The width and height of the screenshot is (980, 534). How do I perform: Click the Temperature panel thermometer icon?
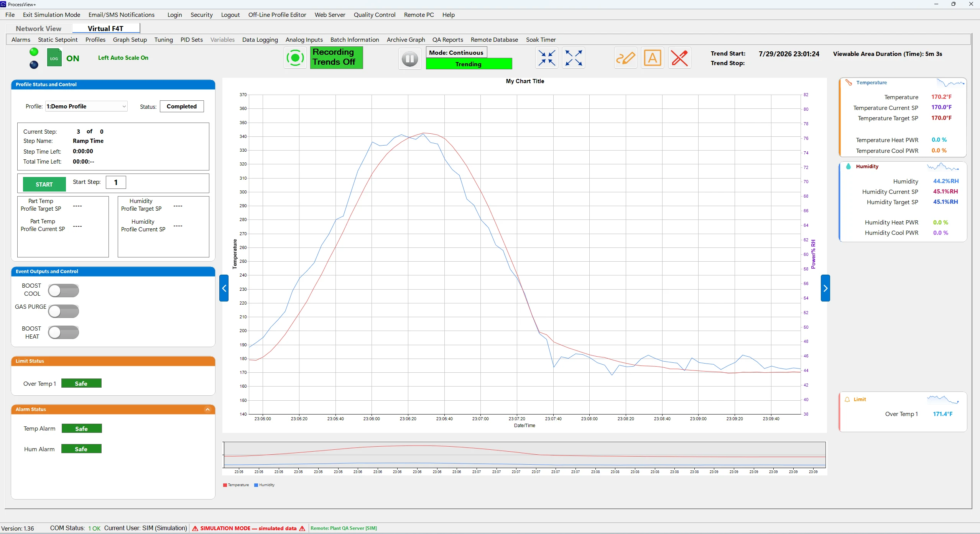(x=848, y=82)
